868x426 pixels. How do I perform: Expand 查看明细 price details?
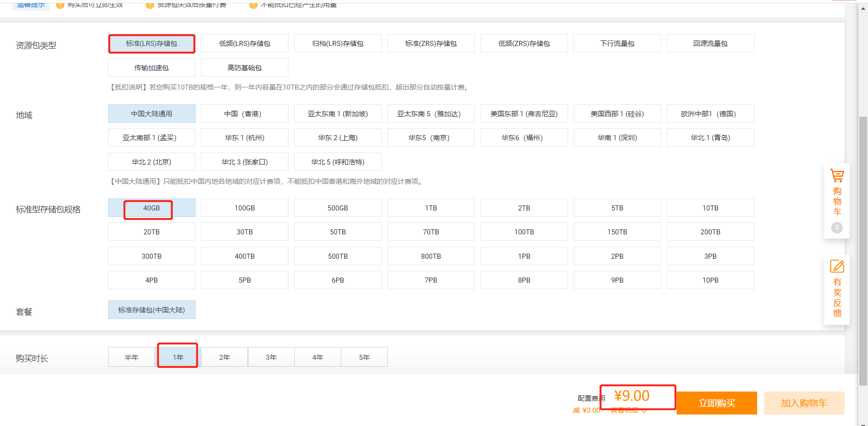[x=628, y=410]
